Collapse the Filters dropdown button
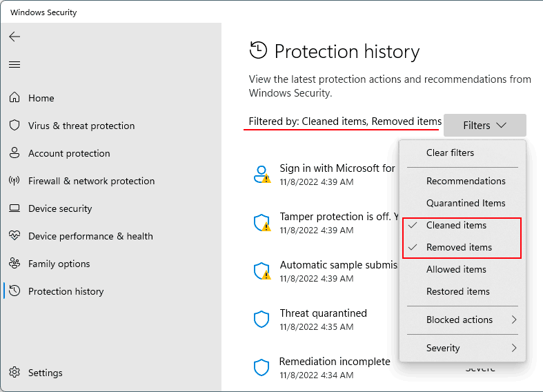The height and width of the screenshot is (392, 543). coord(485,126)
